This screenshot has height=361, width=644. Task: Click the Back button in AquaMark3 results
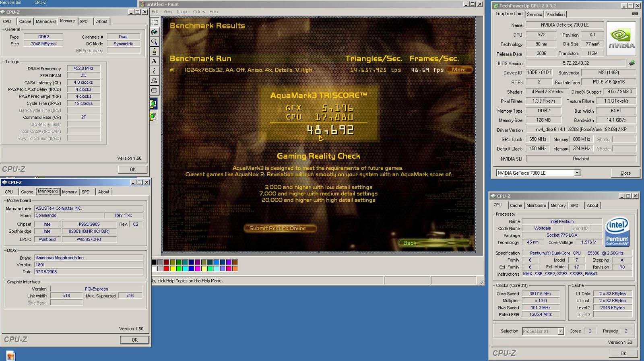pyautogui.click(x=435, y=243)
